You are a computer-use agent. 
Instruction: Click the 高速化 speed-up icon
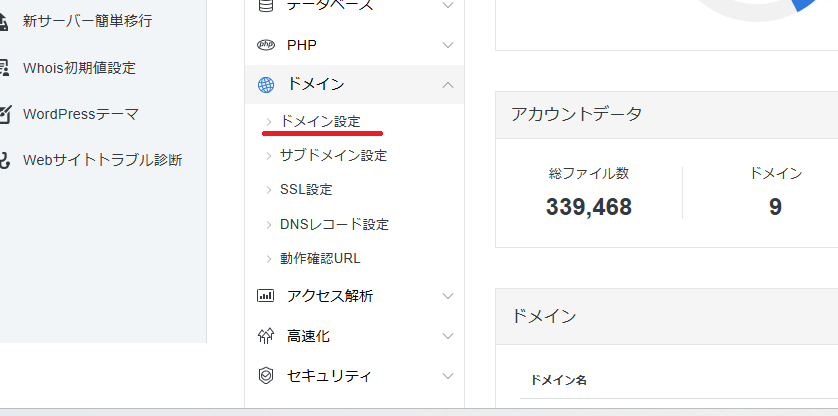(265, 336)
